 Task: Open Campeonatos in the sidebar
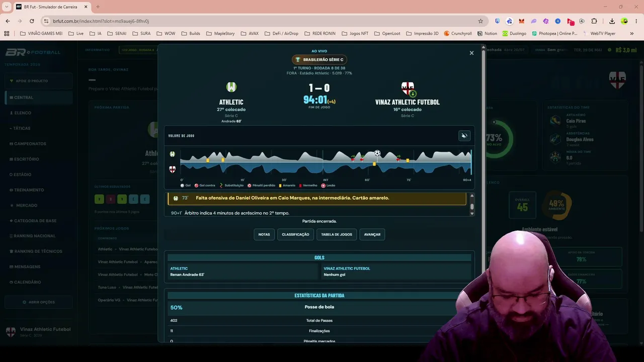(39, 144)
